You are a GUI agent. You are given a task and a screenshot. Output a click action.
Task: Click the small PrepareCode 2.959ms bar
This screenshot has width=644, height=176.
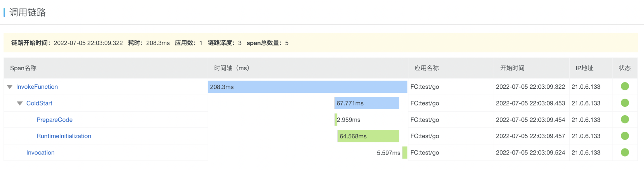pos(336,120)
